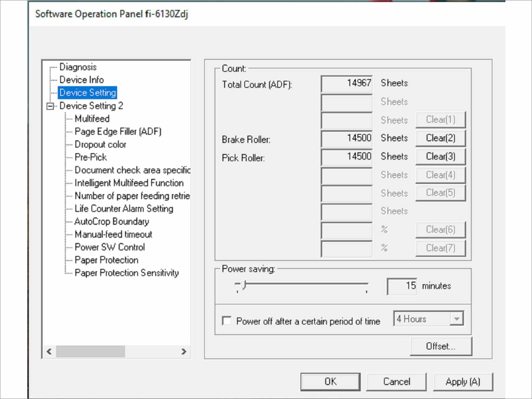Screen dimensions: 532x399
Task: Open the Offset... dialog
Action: [x=441, y=346]
